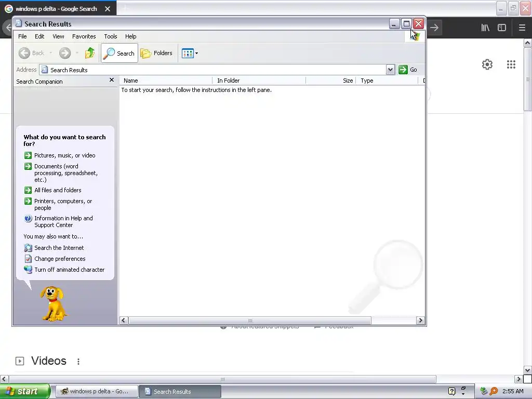Toggle the Search toolbar button

click(x=119, y=53)
